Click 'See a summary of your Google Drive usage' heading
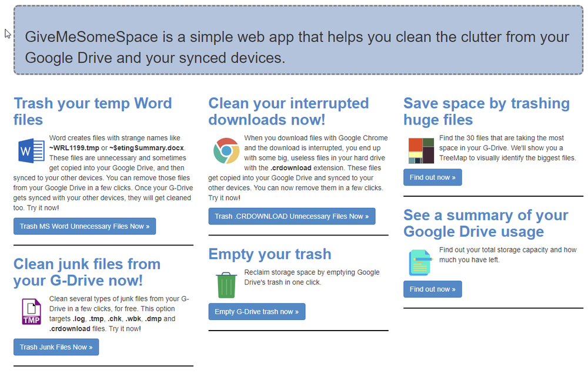 (486, 223)
